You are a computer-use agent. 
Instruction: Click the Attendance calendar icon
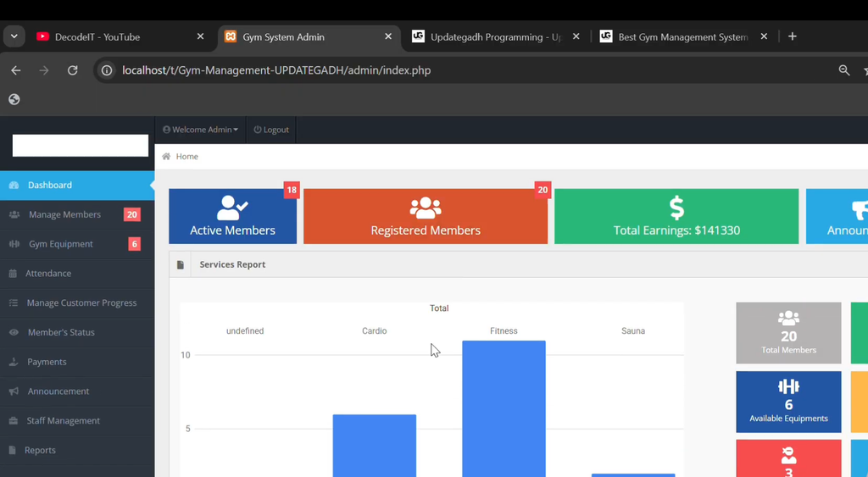pyautogui.click(x=13, y=274)
